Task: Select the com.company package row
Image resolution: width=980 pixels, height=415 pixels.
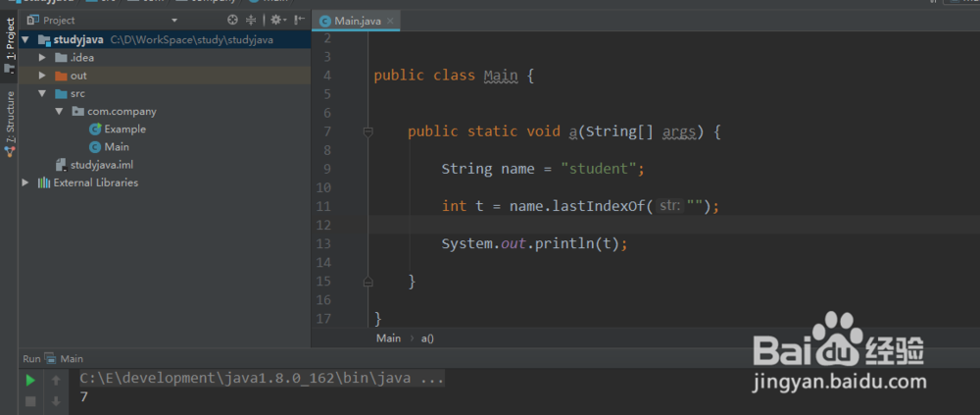Action: 165,112
